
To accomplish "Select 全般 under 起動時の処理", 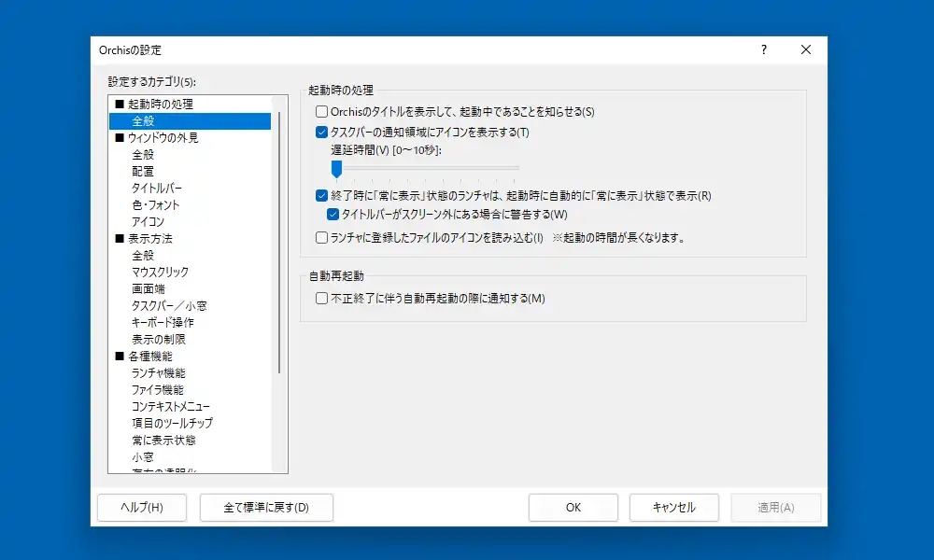I will coord(190,120).
